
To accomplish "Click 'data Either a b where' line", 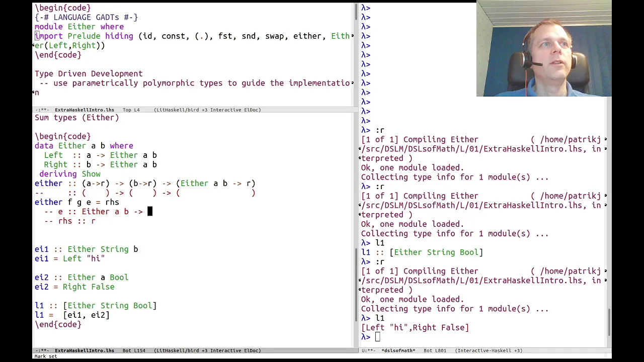I will [x=84, y=146].
